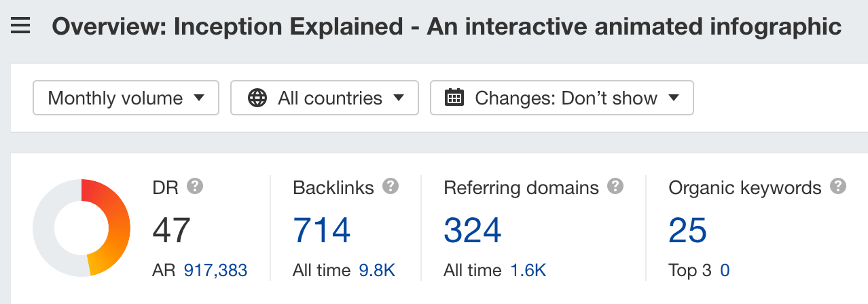Click the Referring domains help icon
The height and width of the screenshot is (304, 868).
pos(615,187)
